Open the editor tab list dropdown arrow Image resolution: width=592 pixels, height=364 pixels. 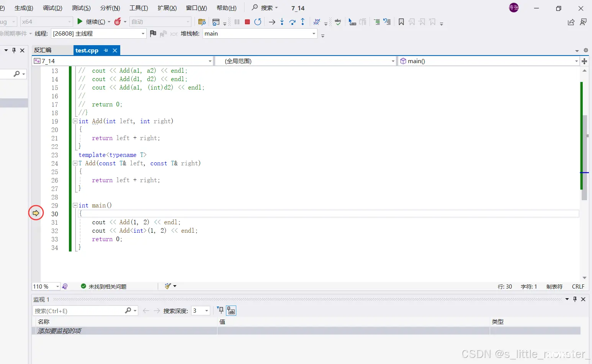click(577, 51)
